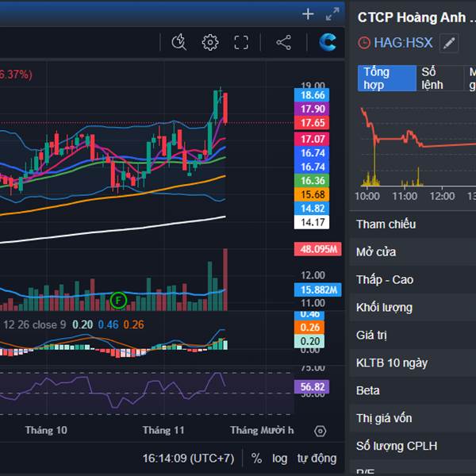Click the plus icon above the chart
Viewport: 476px width, 476px height.
pyautogui.click(x=308, y=14)
